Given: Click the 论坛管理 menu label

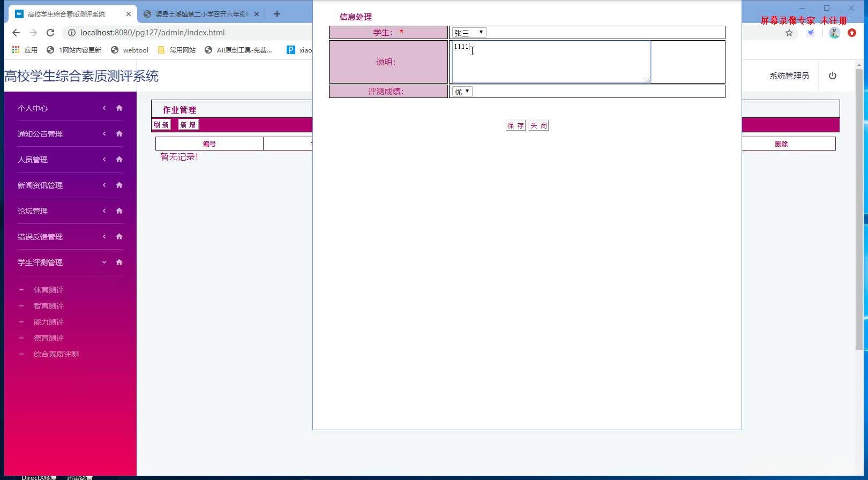Looking at the screenshot, I should click(33, 211).
